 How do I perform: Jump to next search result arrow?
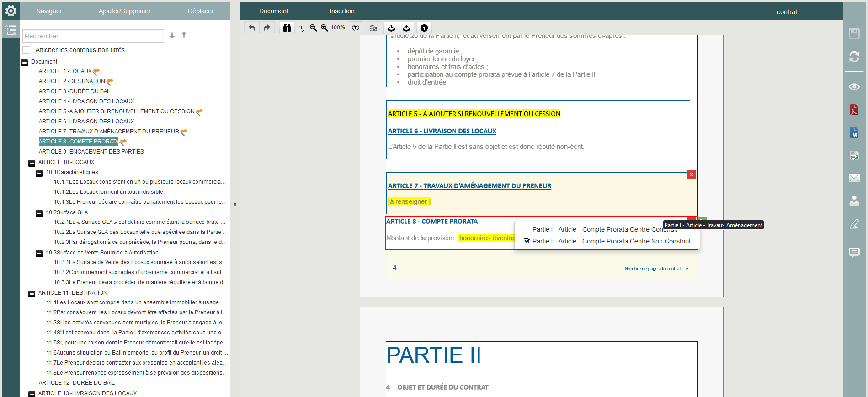[172, 35]
